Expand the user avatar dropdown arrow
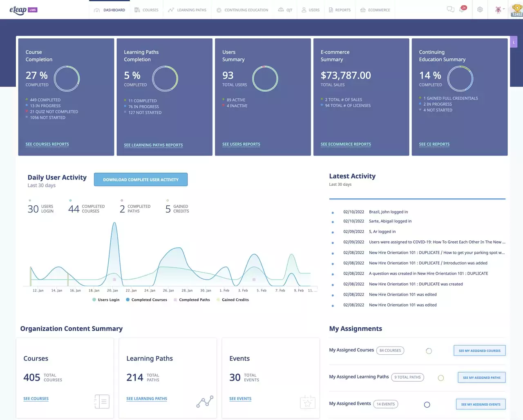The width and height of the screenshot is (523, 420). point(504,9)
